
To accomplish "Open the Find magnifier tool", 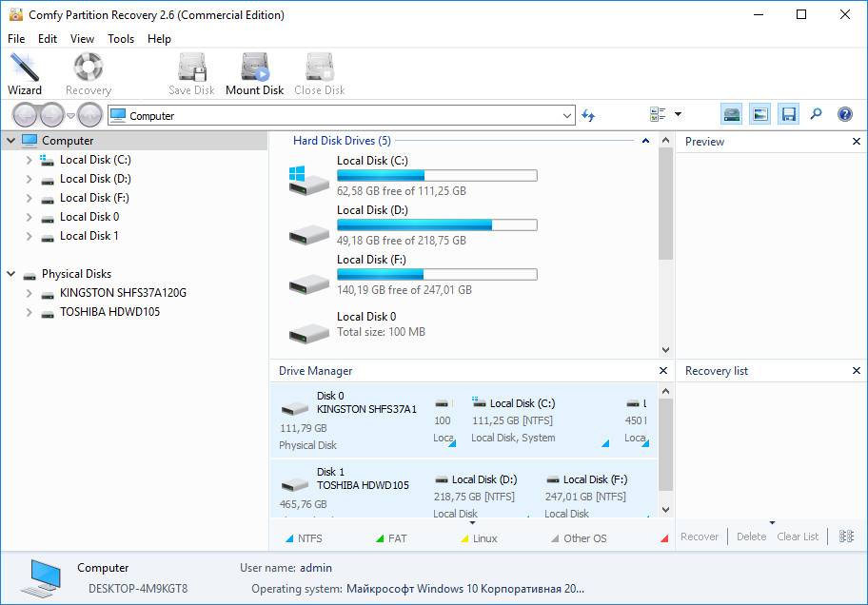I will (816, 114).
